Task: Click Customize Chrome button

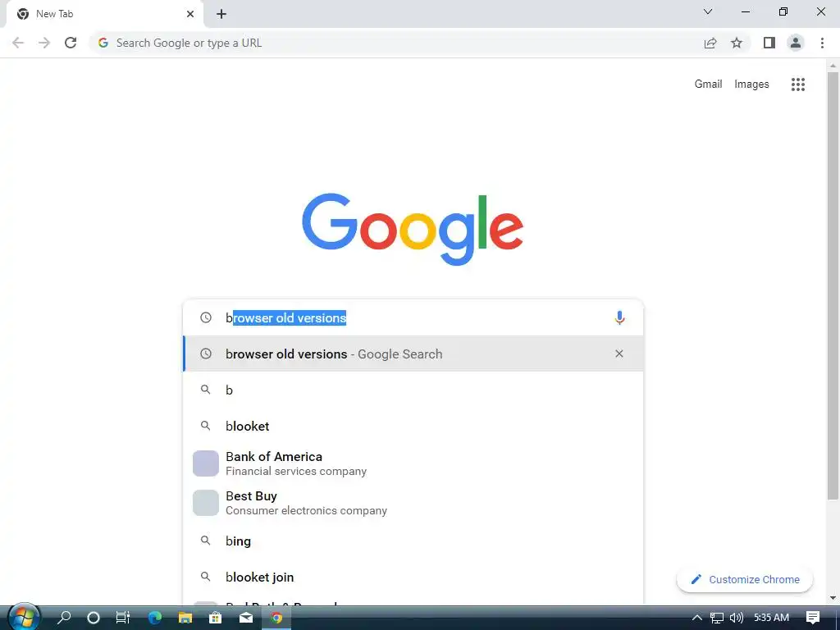Action: click(745, 580)
